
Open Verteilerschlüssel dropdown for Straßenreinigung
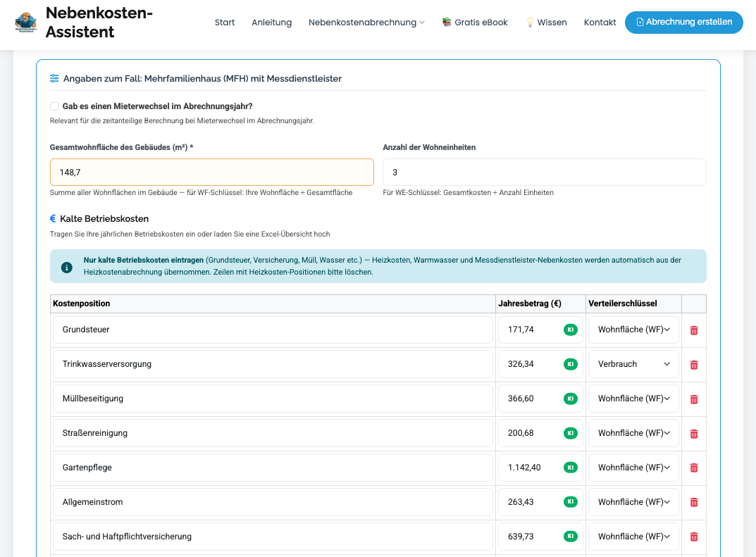[x=633, y=433]
